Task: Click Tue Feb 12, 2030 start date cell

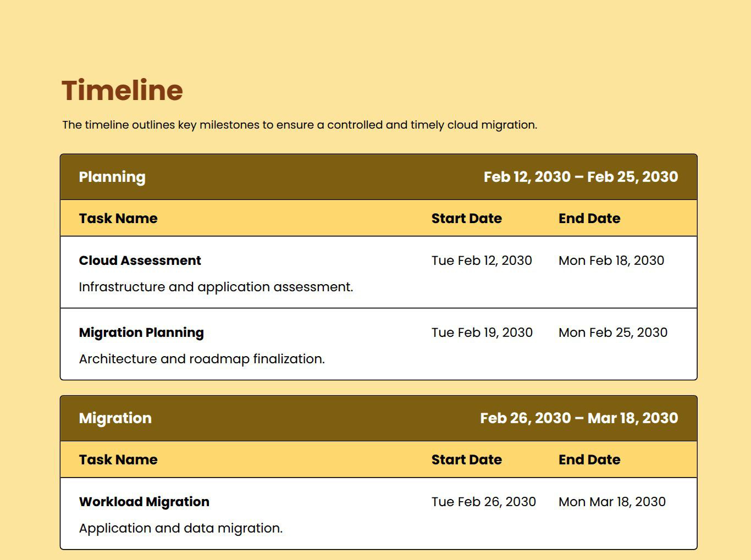Action: coord(482,260)
